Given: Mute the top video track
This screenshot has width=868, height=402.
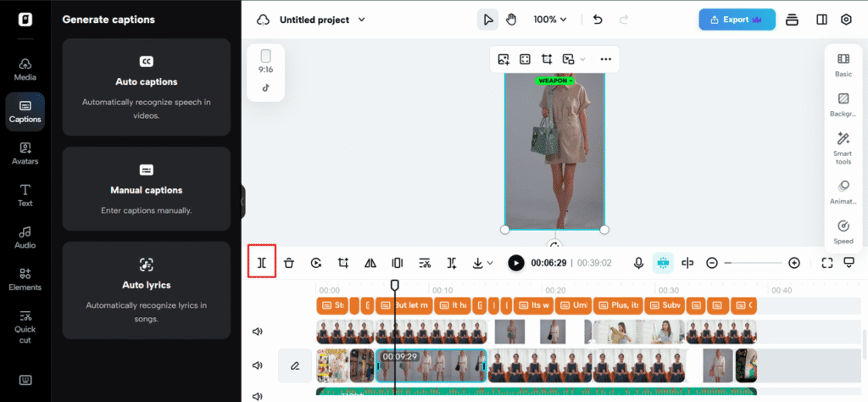Looking at the screenshot, I should pos(258,332).
